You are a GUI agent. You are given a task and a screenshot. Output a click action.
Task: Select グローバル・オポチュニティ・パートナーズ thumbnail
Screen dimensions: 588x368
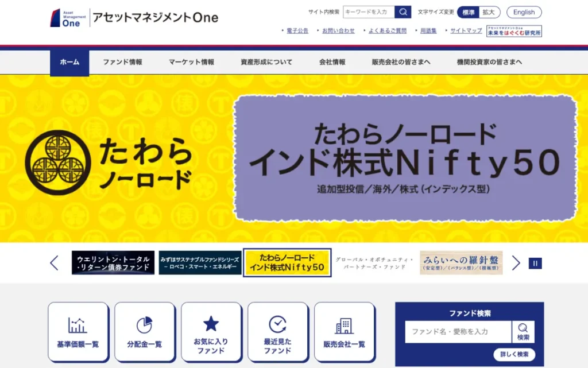374,263
